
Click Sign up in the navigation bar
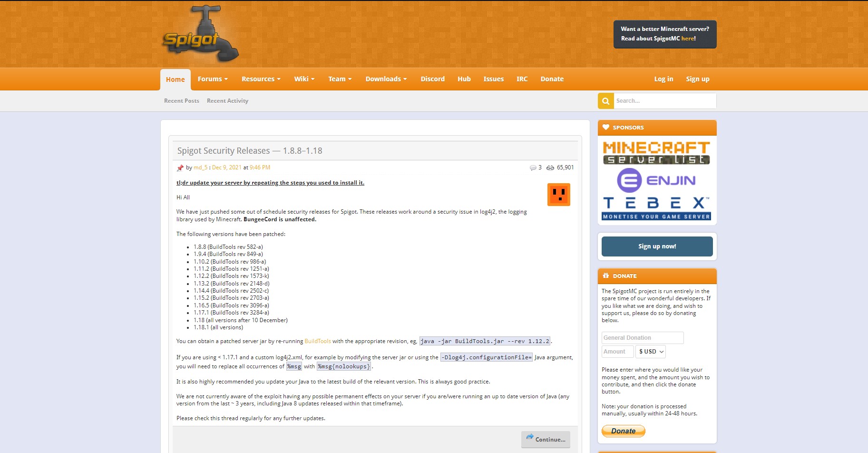(698, 79)
